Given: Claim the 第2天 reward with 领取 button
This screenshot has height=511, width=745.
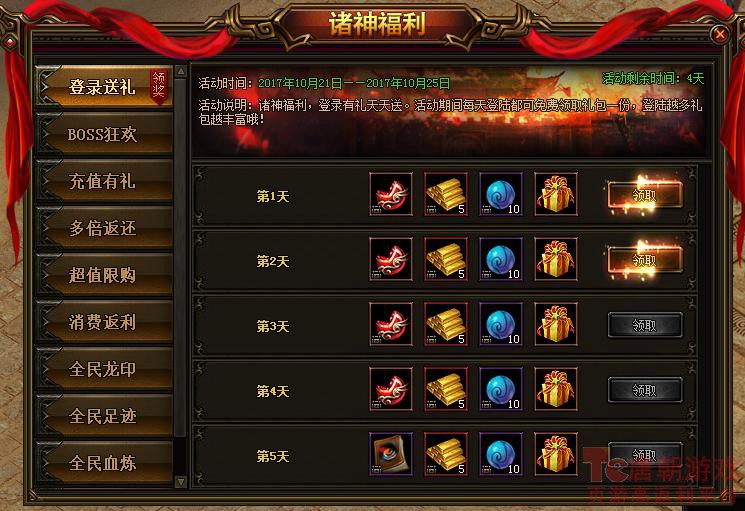Looking at the screenshot, I should [645, 260].
